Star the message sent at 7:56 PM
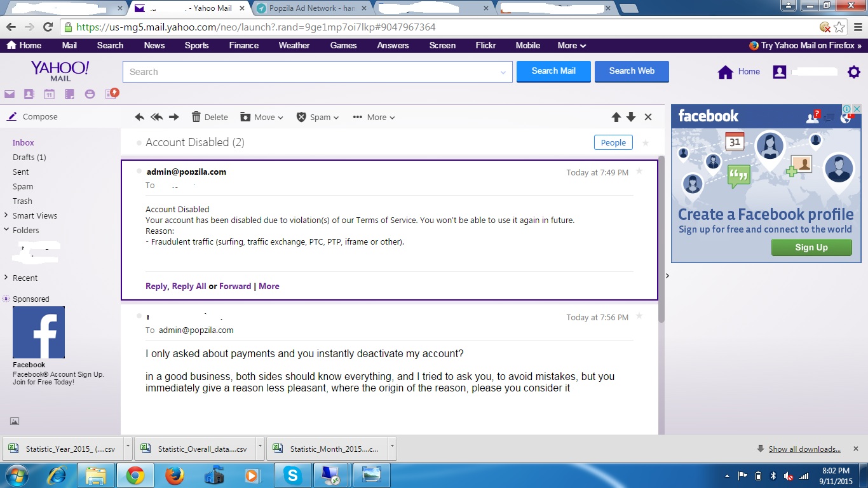 click(x=639, y=316)
